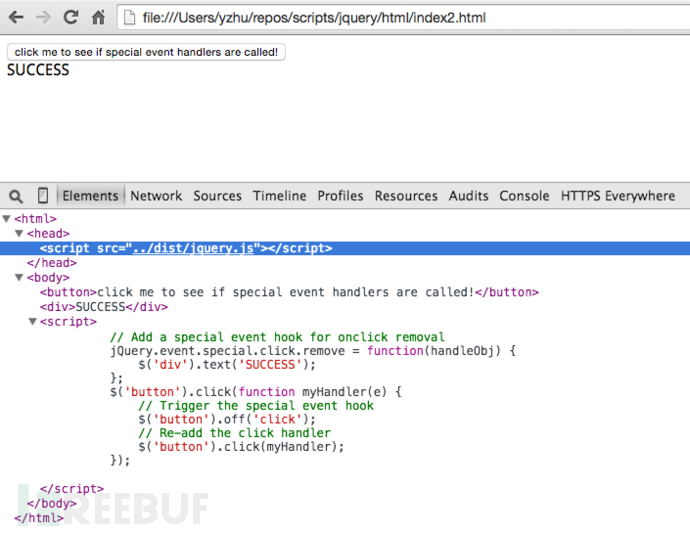Select the opening body tag row

pos(48,278)
